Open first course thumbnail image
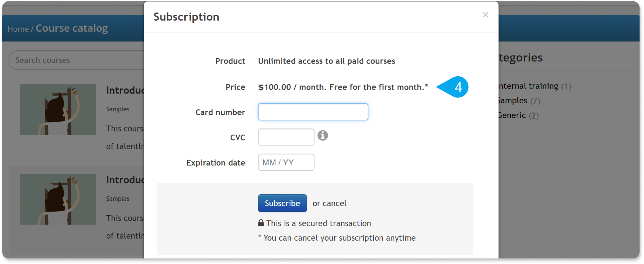Screen dimensions: 644x264 click(x=58, y=110)
